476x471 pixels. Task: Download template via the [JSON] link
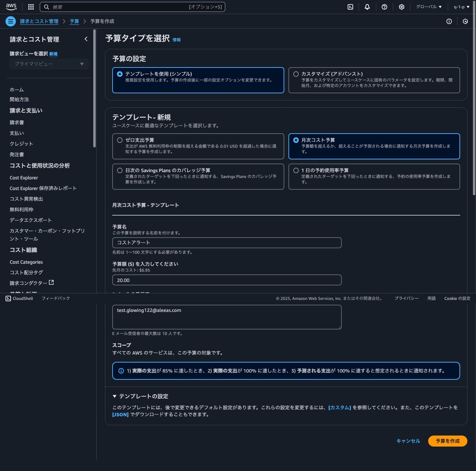[120, 415]
